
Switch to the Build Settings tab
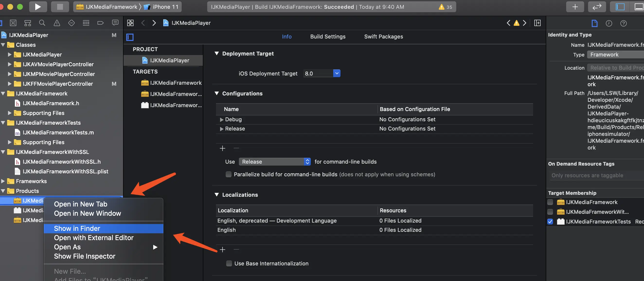coord(328,37)
